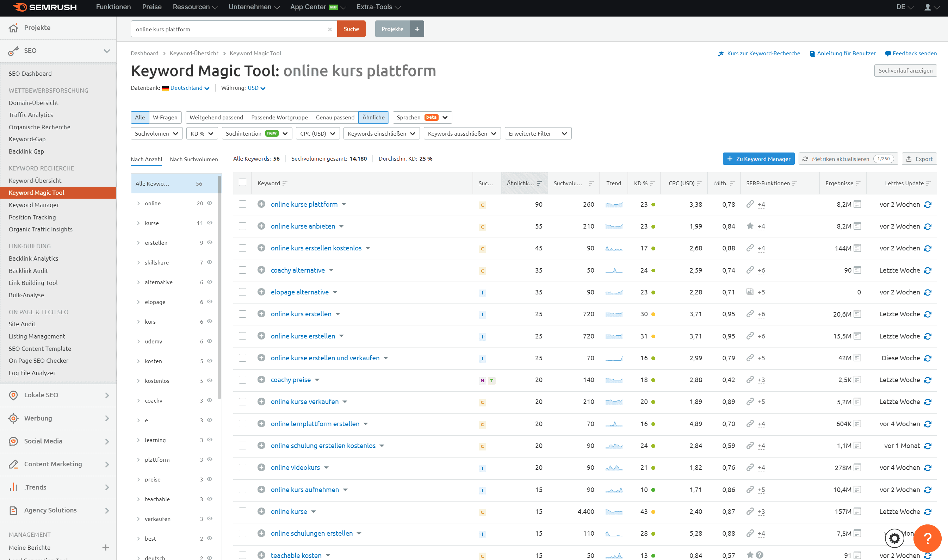
Task: Open the Suchvolumen filter dropdown
Action: pyautogui.click(x=156, y=133)
